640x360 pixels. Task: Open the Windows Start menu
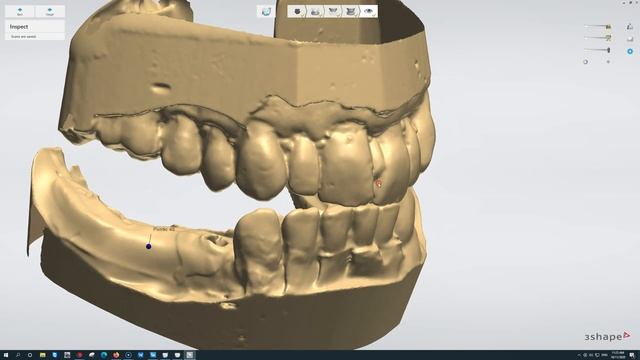pos(6,356)
